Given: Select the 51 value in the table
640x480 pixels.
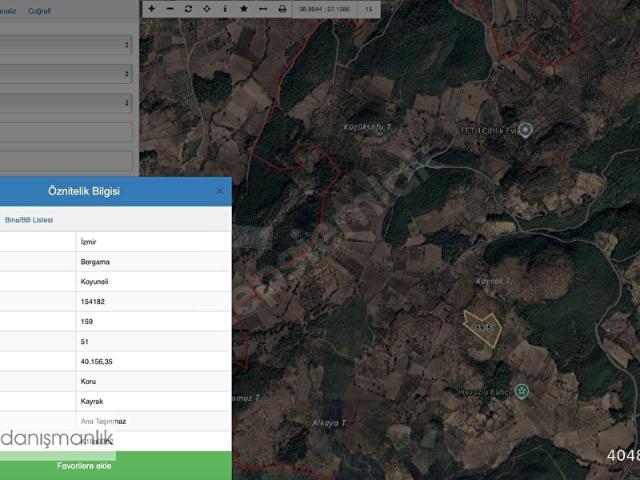Looking at the screenshot, I should tap(84, 342).
